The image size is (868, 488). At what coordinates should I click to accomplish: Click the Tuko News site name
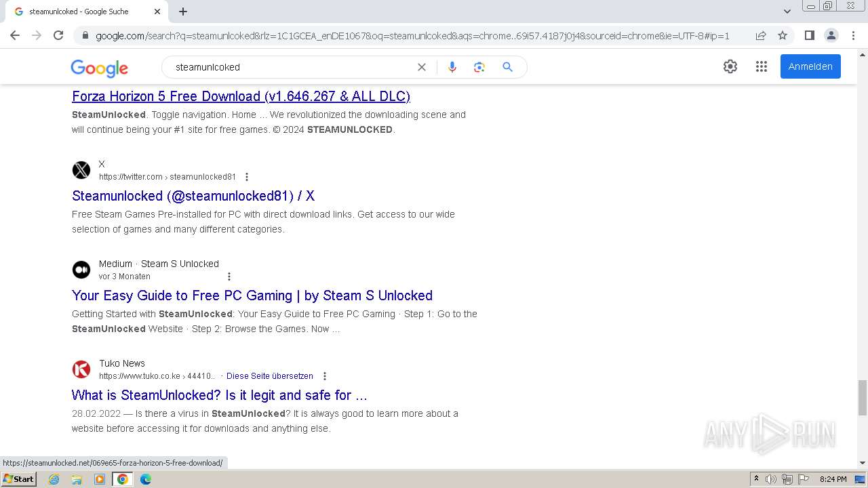pos(122,363)
